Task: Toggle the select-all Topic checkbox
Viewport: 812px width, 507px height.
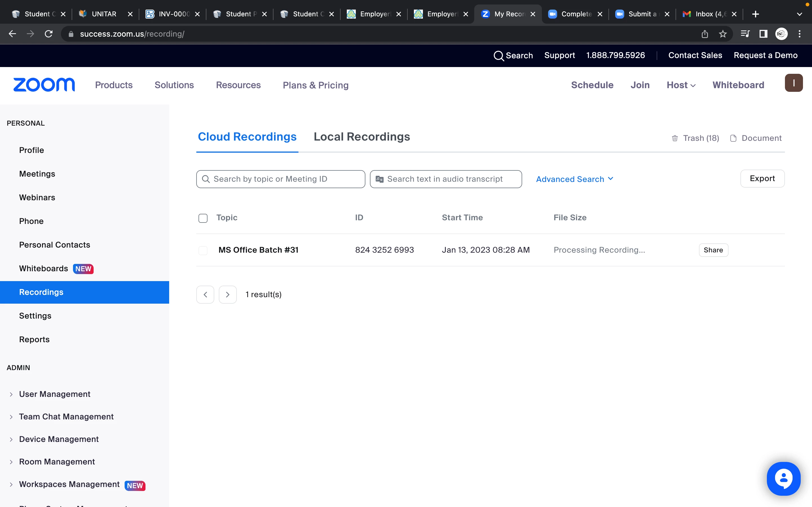Action: tap(203, 218)
